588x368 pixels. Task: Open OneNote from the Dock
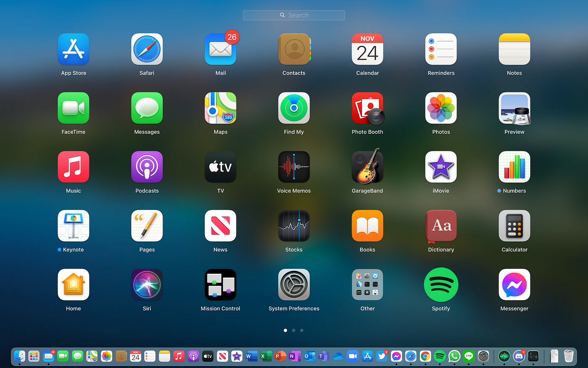point(295,356)
